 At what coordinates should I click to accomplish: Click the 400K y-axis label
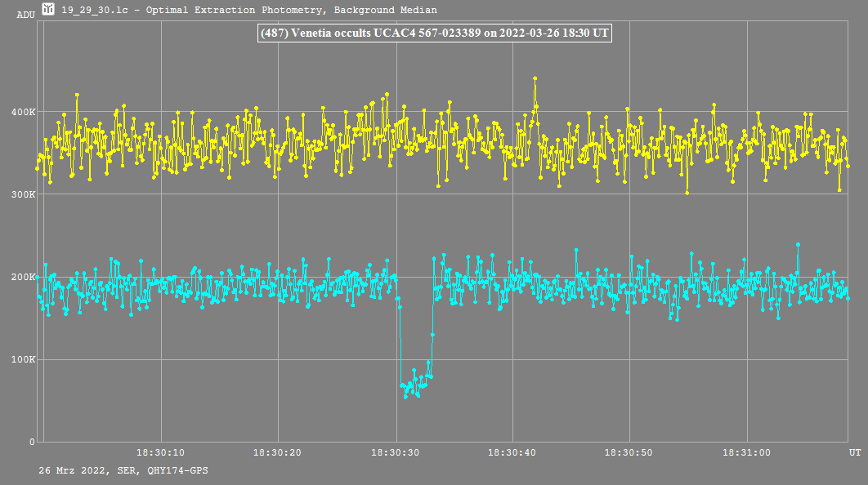pos(23,112)
